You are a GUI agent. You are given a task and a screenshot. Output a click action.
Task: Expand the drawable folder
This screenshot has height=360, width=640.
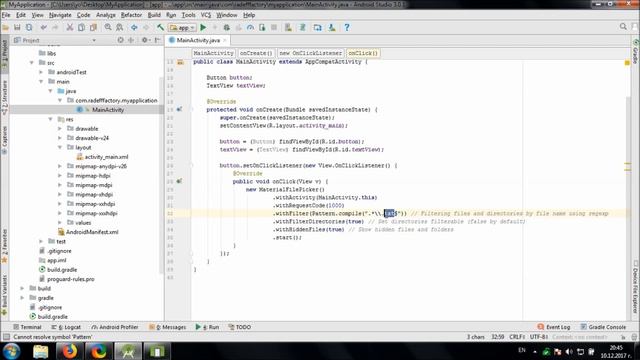pyautogui.click(x=60, y=129)
